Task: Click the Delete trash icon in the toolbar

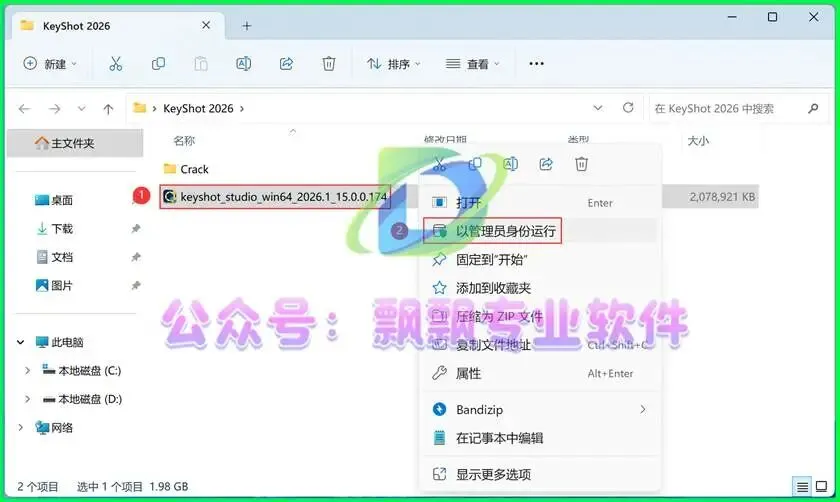Action: [x=329, y=64]
